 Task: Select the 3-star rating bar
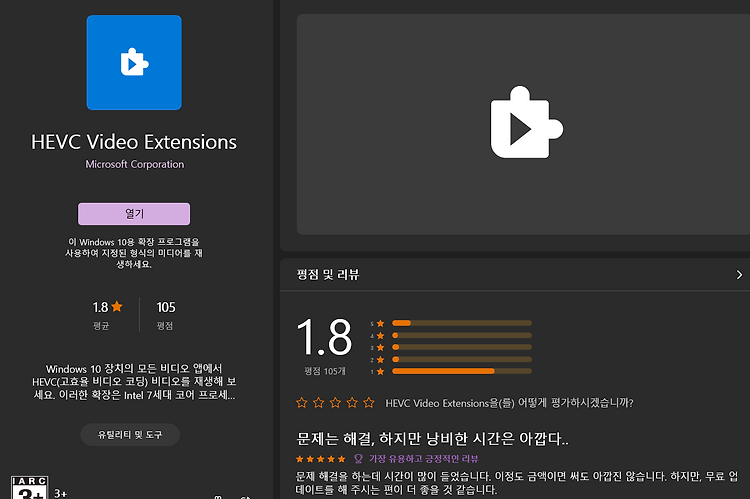462,347
